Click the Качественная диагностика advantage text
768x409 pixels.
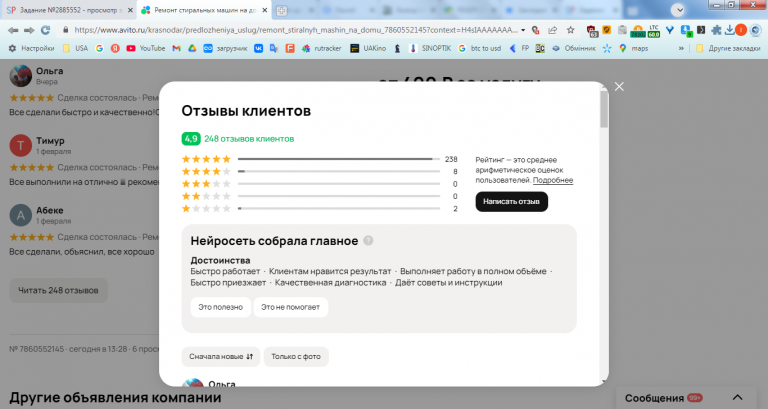(x=330, y=283)
